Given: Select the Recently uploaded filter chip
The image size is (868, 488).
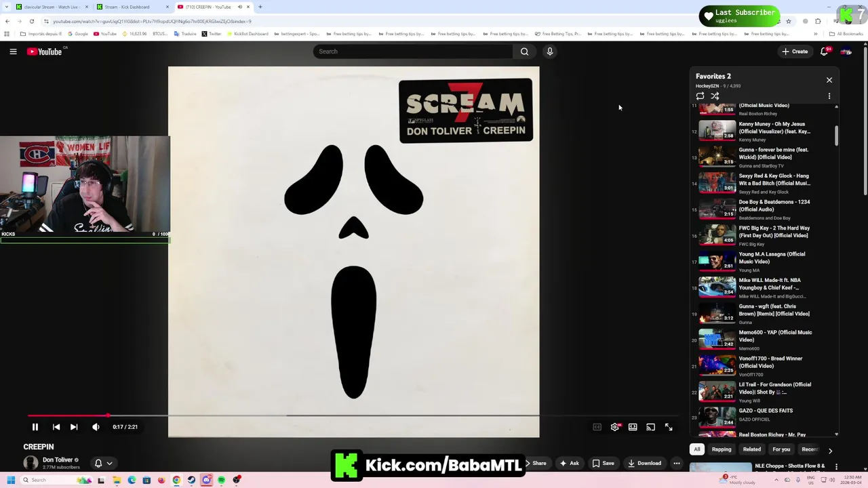Looking at the screenshot, I should click(x=810, y=449).
